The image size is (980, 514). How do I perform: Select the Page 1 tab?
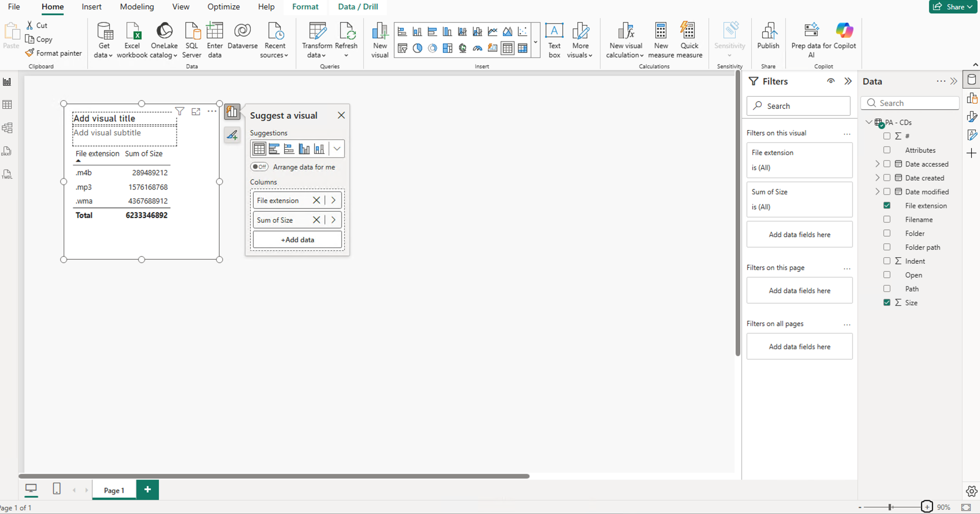[114, 490]
